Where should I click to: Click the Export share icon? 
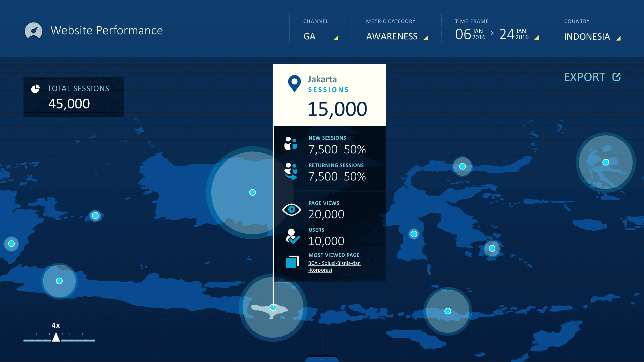click(x=617, y=77)
